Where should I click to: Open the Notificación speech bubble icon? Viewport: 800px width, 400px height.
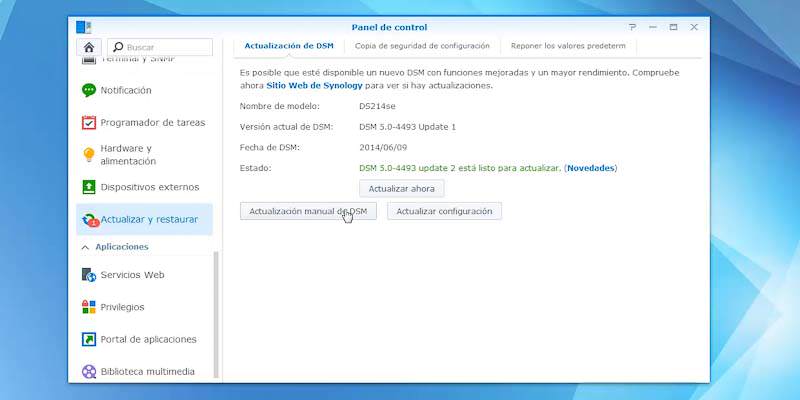[89, 90]
